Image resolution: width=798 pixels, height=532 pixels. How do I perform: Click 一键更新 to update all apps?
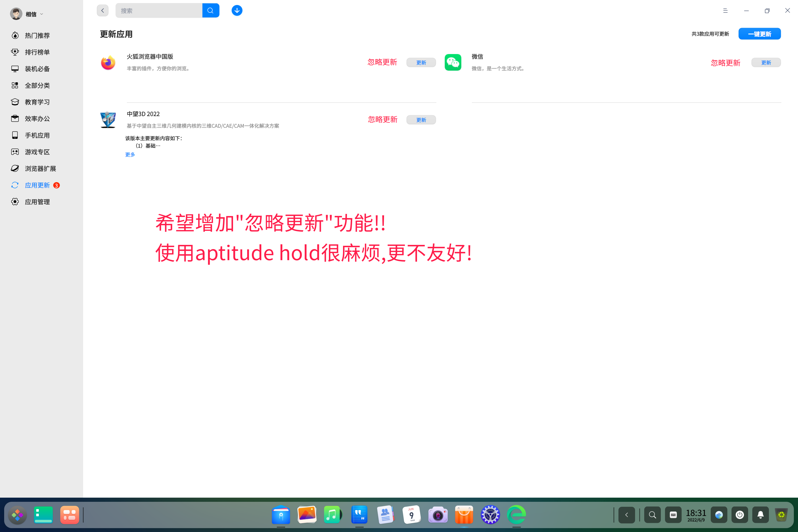tap(759, 34)
